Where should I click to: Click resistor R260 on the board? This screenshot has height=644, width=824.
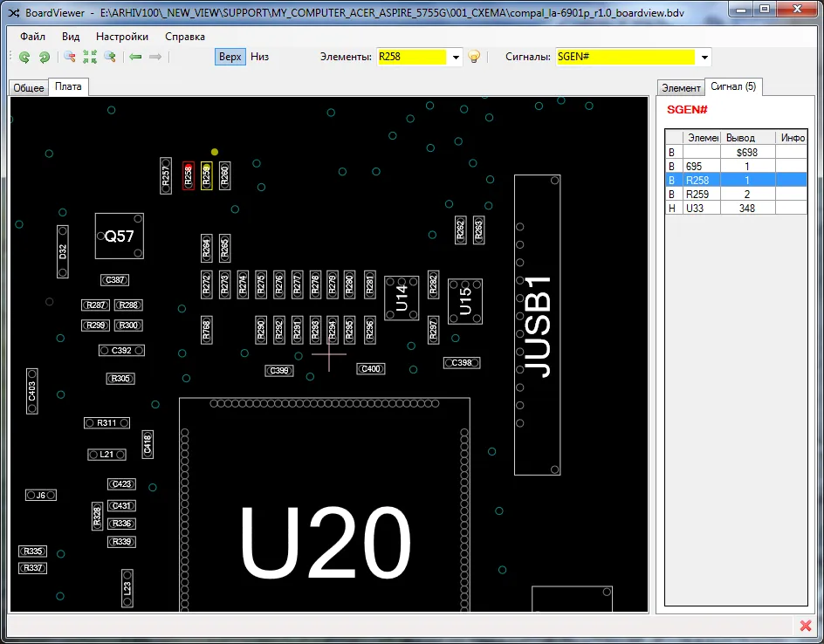coord(224,176)
